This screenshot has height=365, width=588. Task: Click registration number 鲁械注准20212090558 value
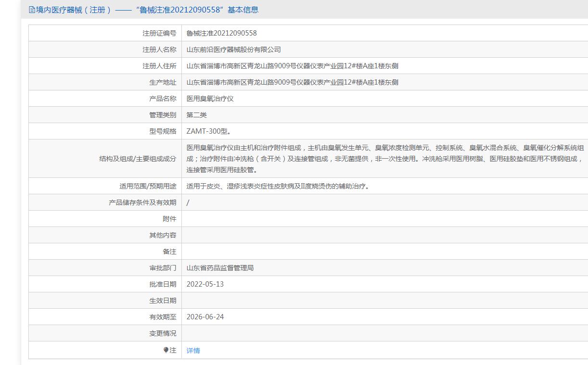[221, 33]
